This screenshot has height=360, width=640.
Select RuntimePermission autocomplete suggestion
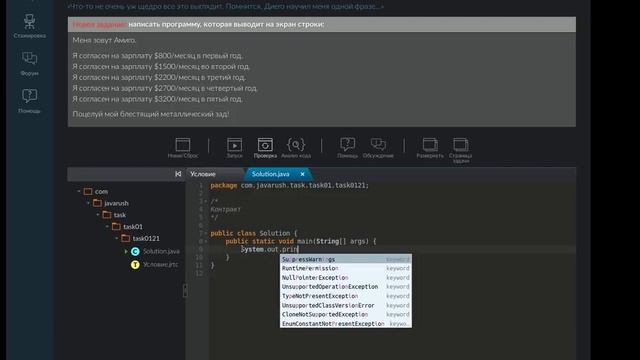point(346,268)
